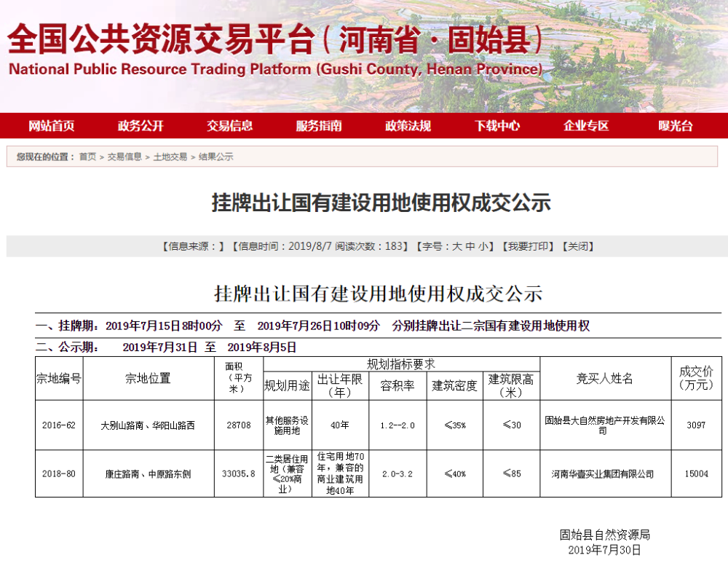Click the 关闭 link to close page

click(578, 246)
